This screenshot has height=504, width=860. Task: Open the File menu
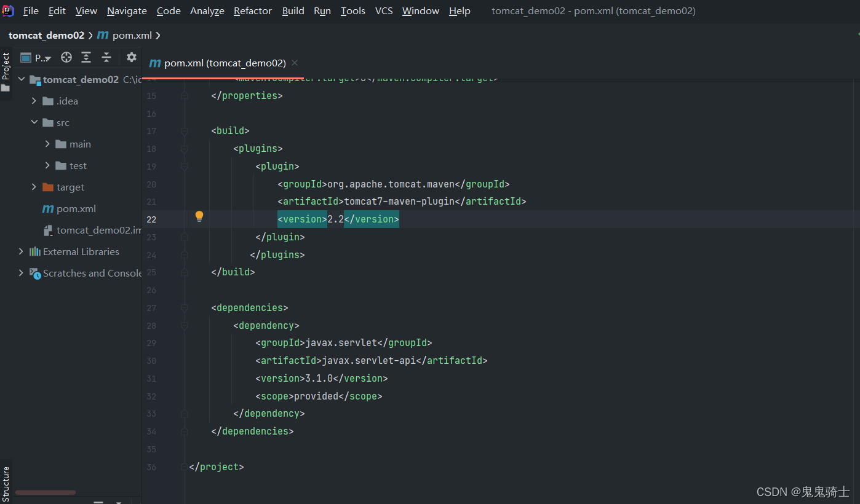(x=31, y=11)
